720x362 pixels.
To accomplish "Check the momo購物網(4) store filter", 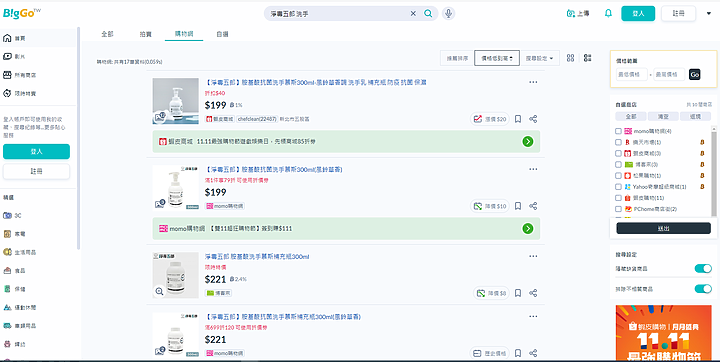I will pyautogui.click(x=618, y=131).
